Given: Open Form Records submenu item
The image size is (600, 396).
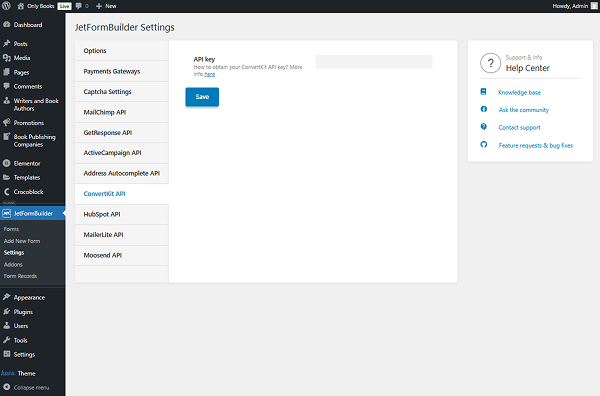Looking at the screenshot, I should (x=20, y=276).
